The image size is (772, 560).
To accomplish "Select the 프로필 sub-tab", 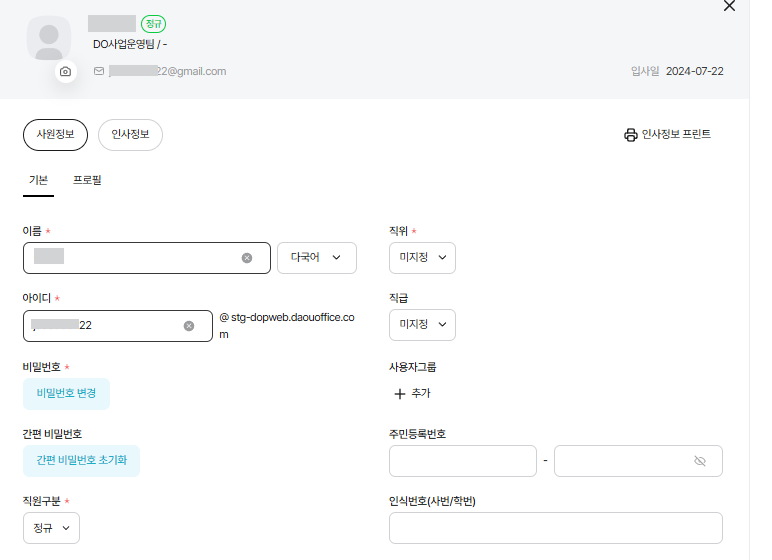I will pyautogui.click(x=87, y=181).
